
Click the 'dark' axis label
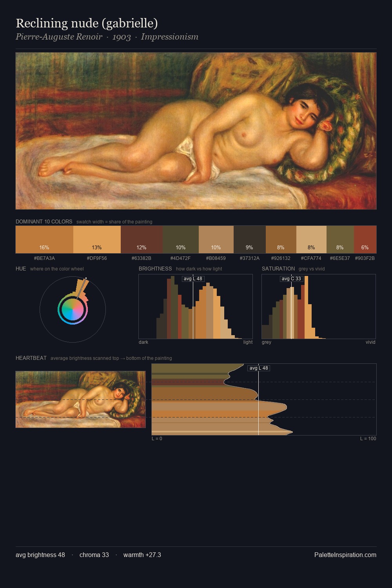pos(143,342)
